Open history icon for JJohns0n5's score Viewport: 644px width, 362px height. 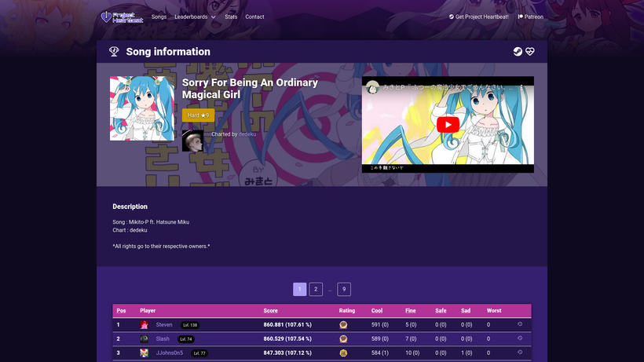(520, 352)
